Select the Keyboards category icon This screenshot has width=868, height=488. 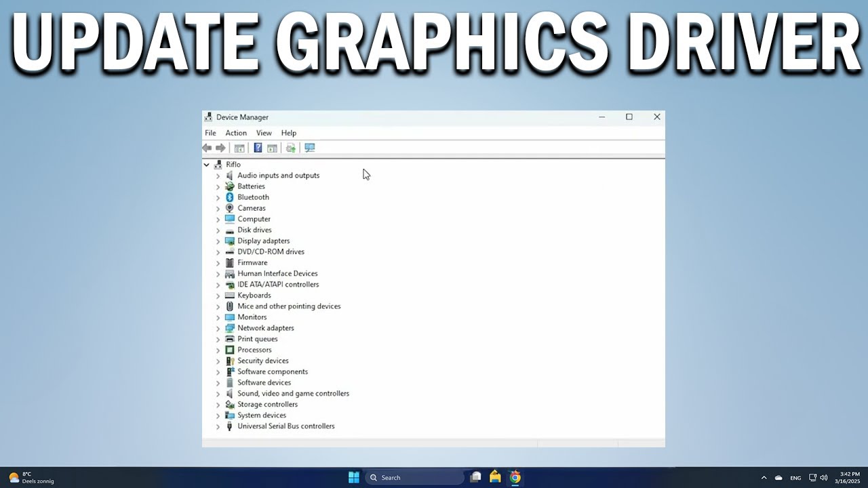pyautogui.click(x=230, y=296)
